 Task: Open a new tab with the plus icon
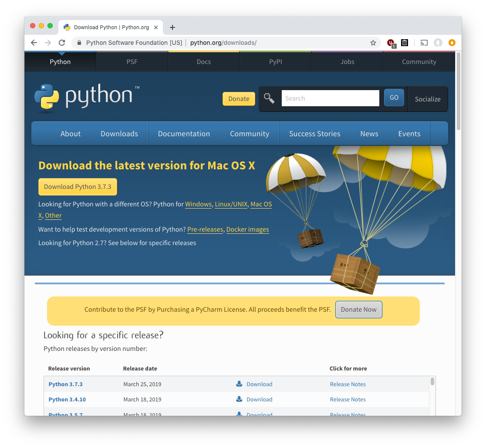172,27
